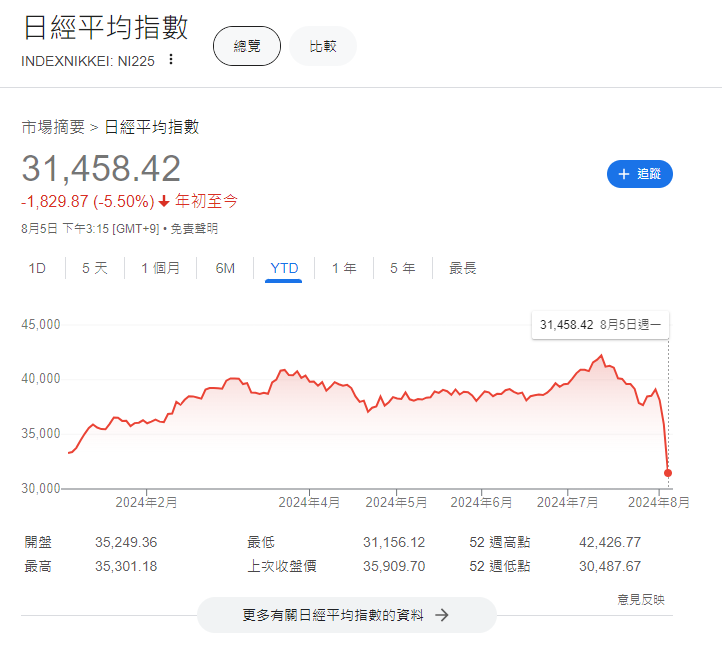Switch to the 6M range tab
This screenshot has width=722, height=663.
pyautogui.click(x=225, y=268)
